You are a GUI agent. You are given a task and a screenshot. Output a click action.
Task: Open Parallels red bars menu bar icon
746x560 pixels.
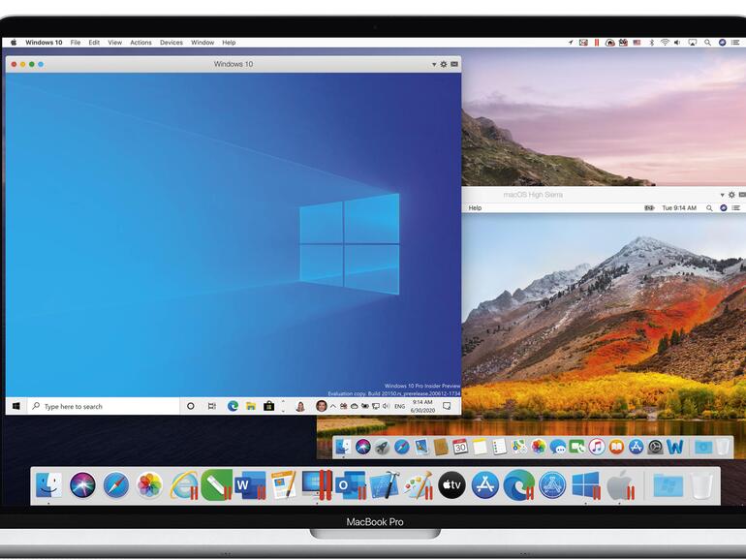[x=596, y=43]
